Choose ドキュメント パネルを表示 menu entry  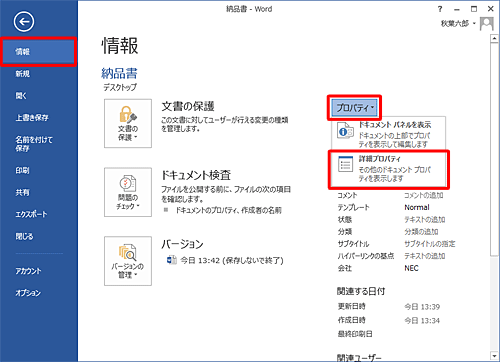tap(388, 134)
